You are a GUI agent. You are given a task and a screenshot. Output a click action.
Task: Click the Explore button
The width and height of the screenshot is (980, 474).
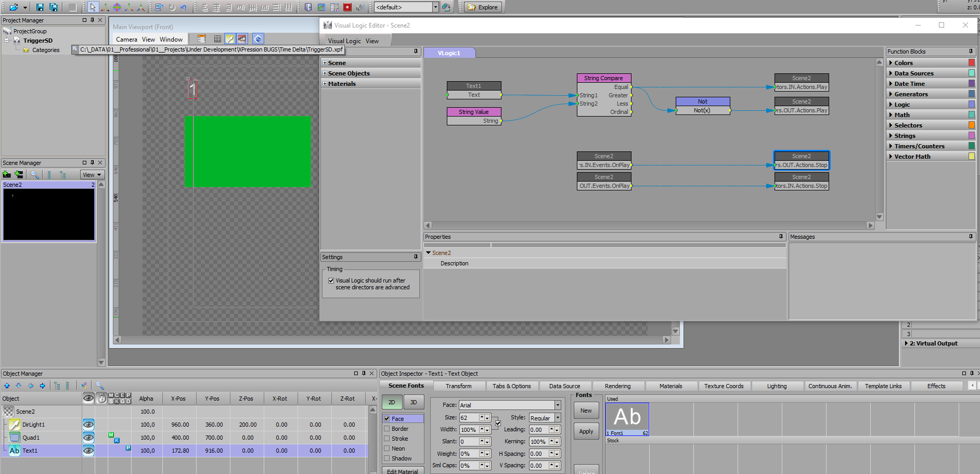pos(483,7)
